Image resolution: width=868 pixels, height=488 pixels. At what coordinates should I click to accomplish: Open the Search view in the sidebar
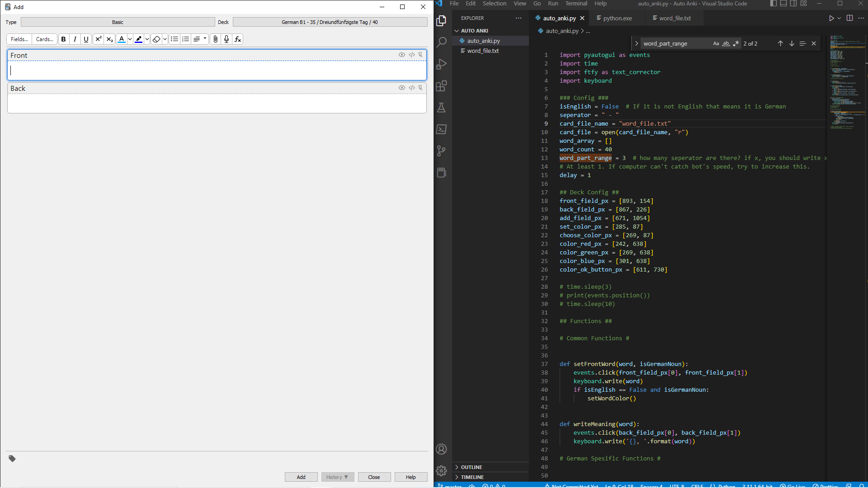(441, 42)
